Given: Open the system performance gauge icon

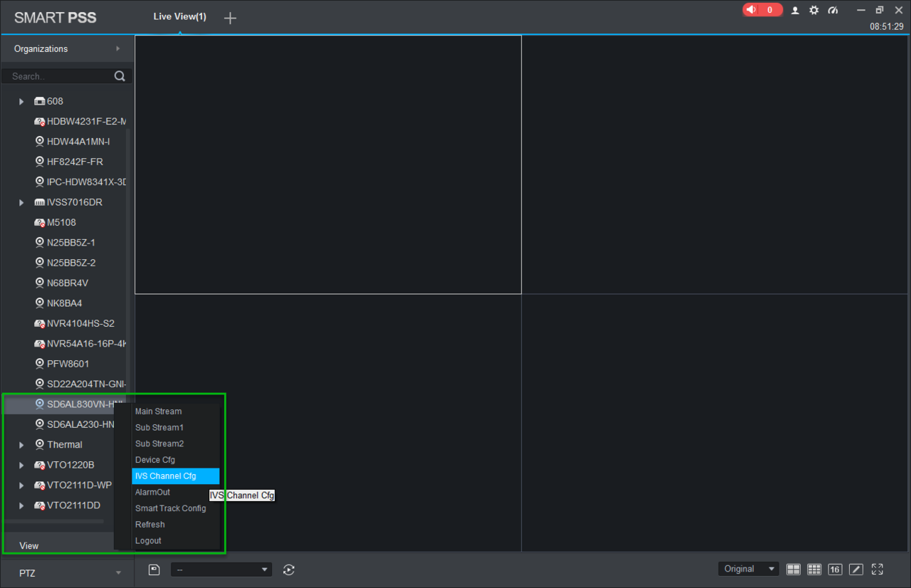Looking at the screenshot, I should click(x=833, y=11).
